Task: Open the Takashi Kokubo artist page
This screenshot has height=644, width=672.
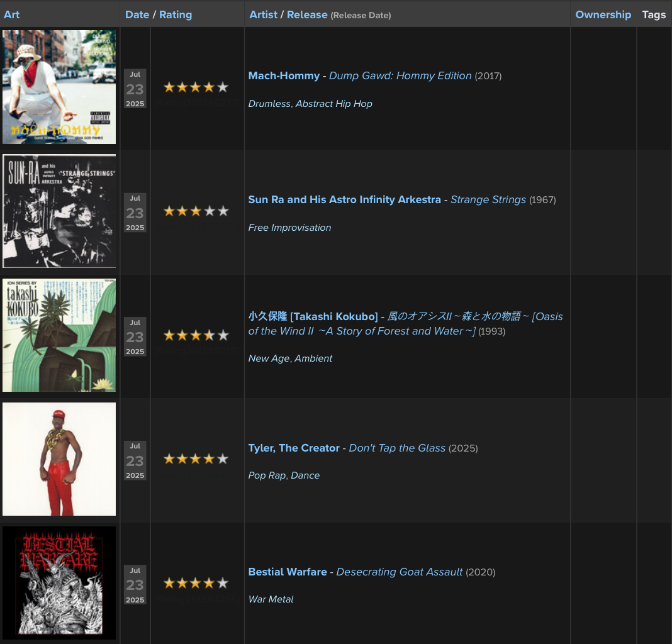Action: [x=313, y=316]
